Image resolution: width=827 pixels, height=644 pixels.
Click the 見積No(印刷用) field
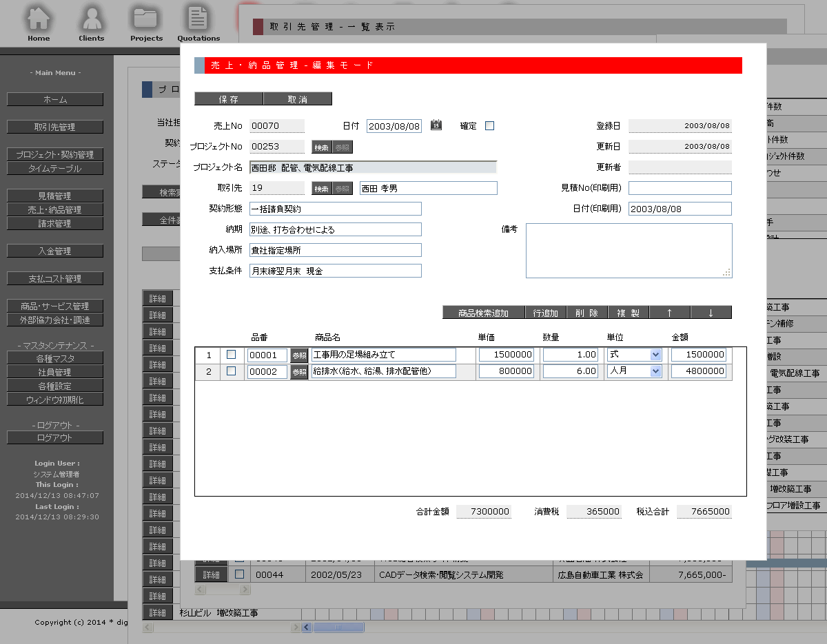coord(680,188)
